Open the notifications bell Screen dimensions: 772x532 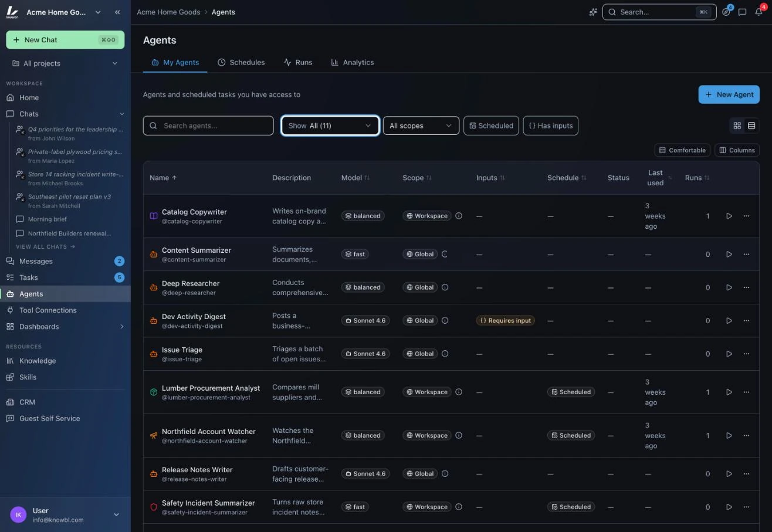[759, 12]
